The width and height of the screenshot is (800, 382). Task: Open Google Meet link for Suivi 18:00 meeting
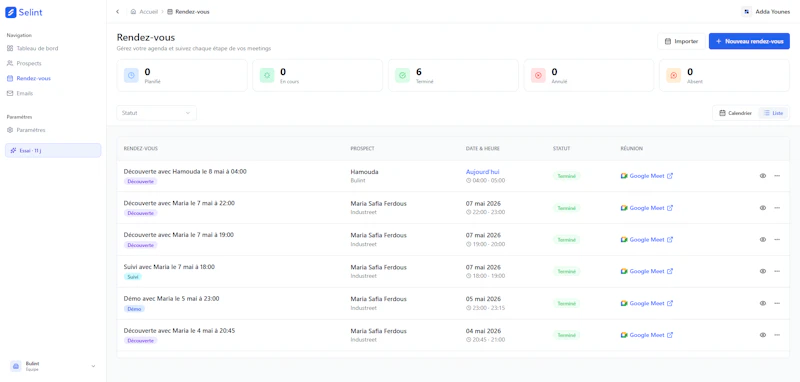pos(646,271)
